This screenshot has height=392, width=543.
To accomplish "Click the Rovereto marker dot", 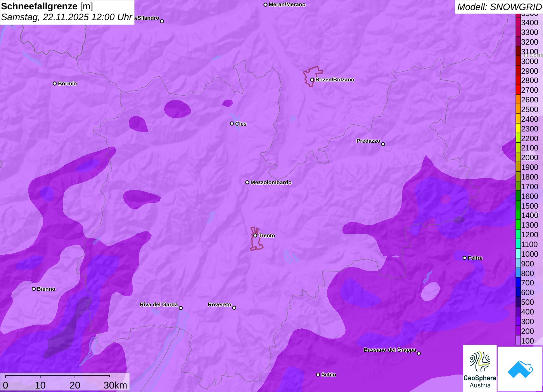I will coord(234,308).
